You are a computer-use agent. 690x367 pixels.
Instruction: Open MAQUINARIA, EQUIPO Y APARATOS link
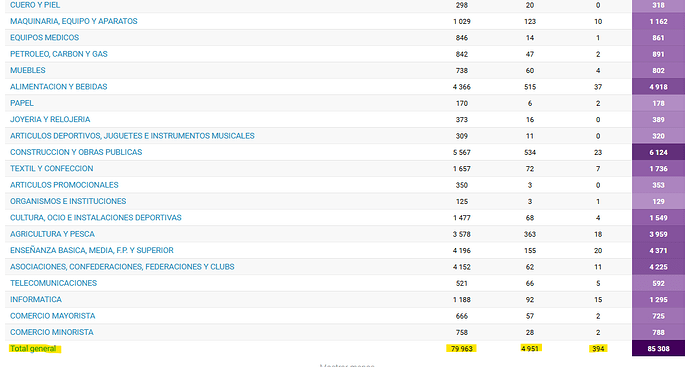point(73,21)
